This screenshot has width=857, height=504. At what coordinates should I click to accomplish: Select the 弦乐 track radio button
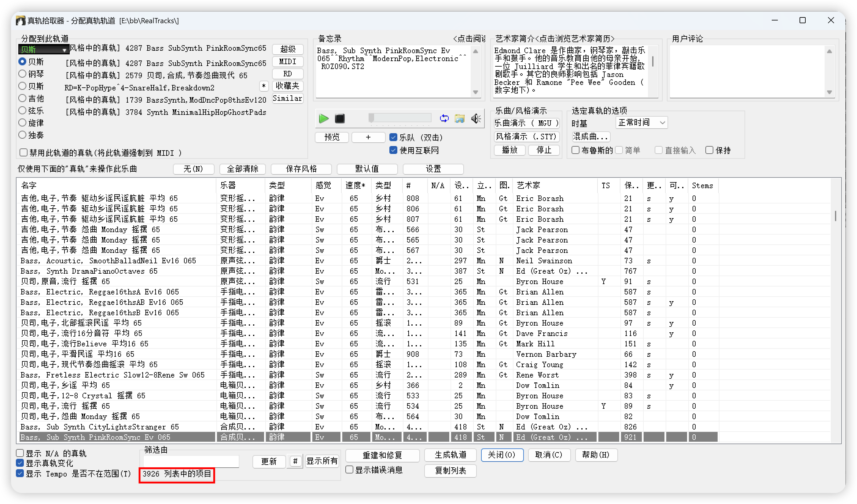(x=22, y=111)
